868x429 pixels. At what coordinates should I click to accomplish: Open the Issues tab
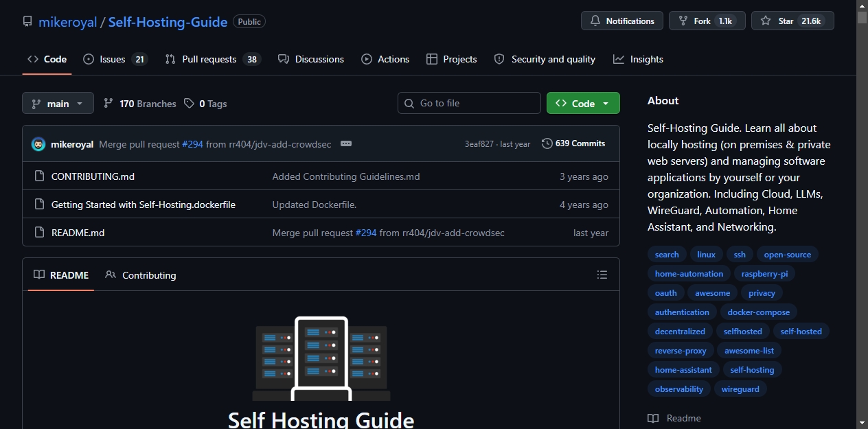pyautogui.click(x=115, y=59)
